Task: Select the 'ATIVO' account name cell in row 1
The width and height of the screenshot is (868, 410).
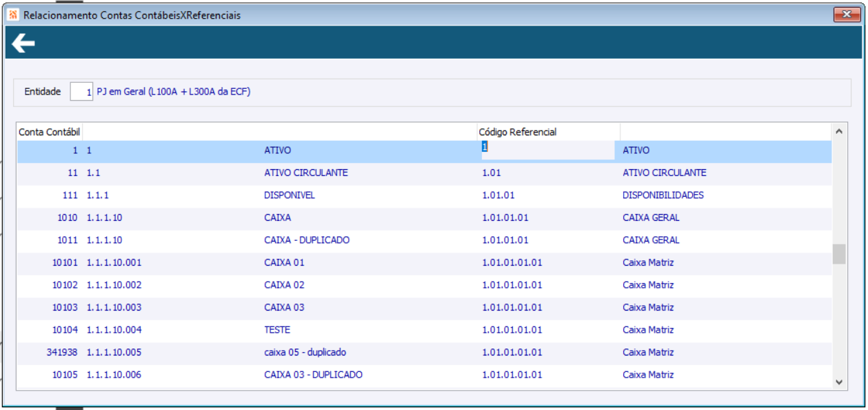Action: (278, 150)
